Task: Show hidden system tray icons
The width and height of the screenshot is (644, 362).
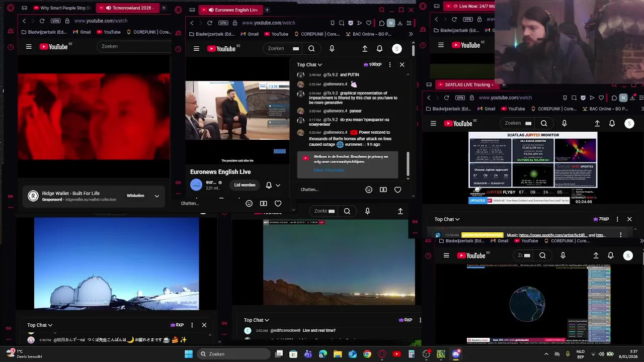Action: tap(546, 354)
